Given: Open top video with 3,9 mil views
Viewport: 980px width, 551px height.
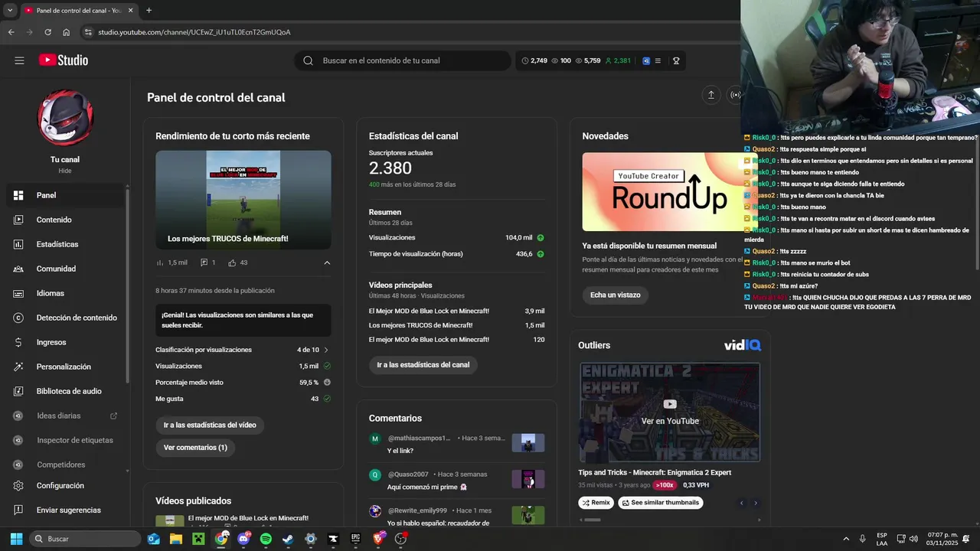Looking at the screenshot, I should click(457, 311).
